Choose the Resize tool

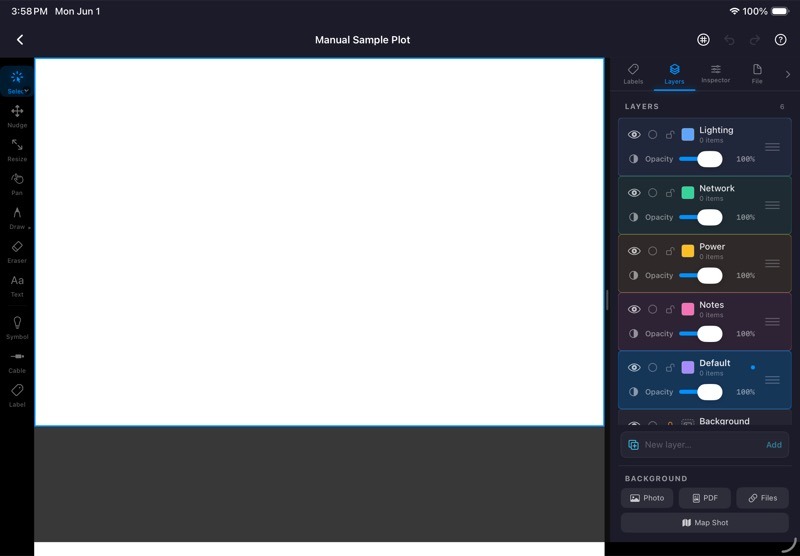17,150
